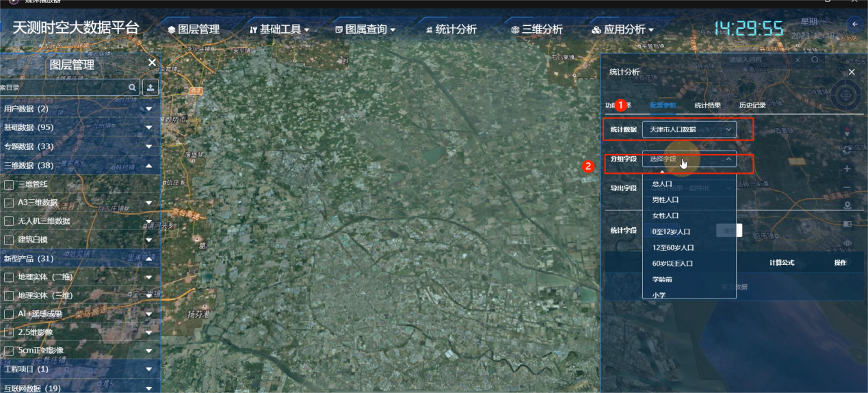Image resolution: width=868 pixels, height=393 pixels.
Task: Tick the A3三维数据 checkbox
Action: tap(9, 203)
